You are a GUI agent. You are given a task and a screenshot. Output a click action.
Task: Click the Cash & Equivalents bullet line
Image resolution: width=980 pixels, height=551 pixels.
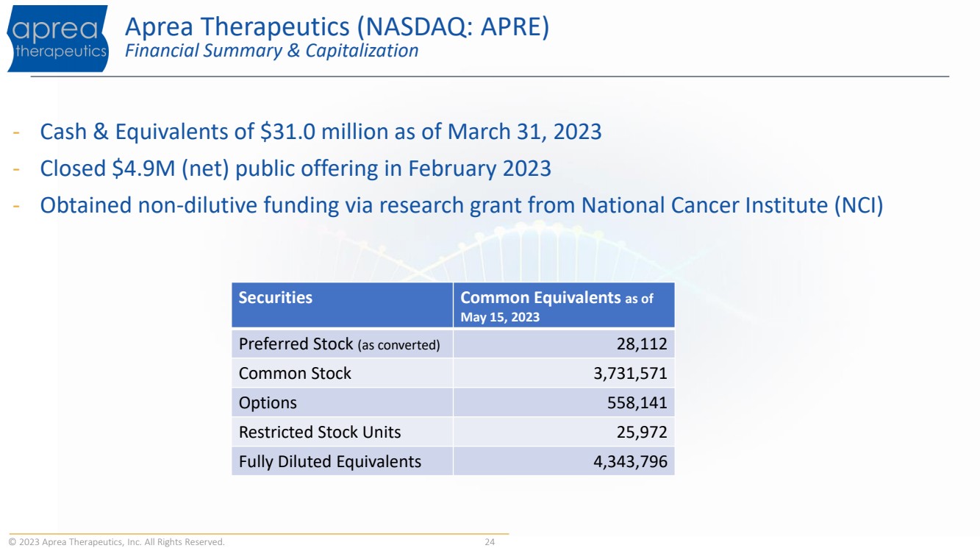(321, 132)
